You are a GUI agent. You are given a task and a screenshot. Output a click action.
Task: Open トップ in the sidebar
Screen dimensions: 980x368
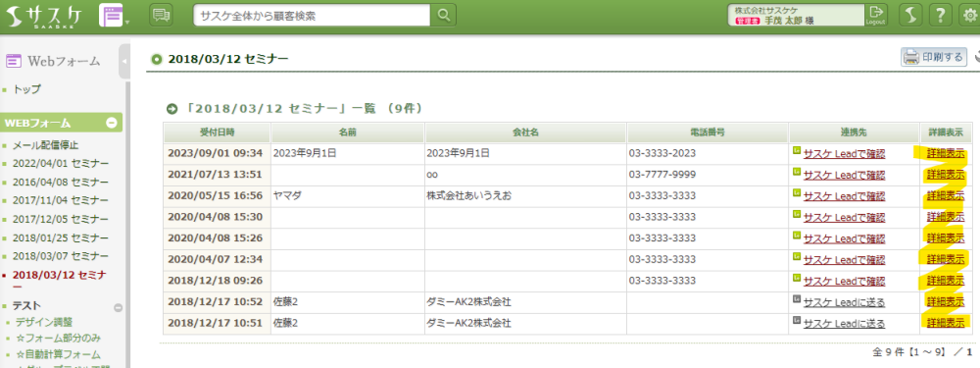[x=26, y=89]
